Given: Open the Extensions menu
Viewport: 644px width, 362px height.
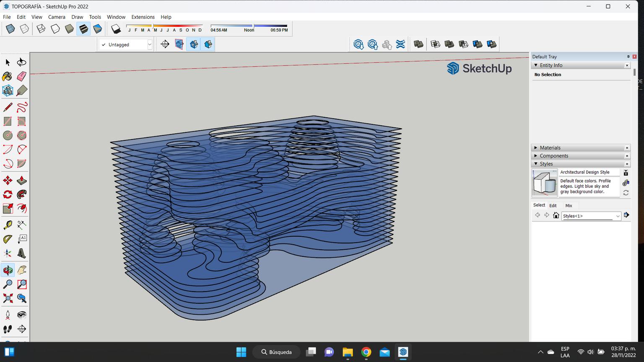Looking at the screenshot, I should click(x=143, y=17).
